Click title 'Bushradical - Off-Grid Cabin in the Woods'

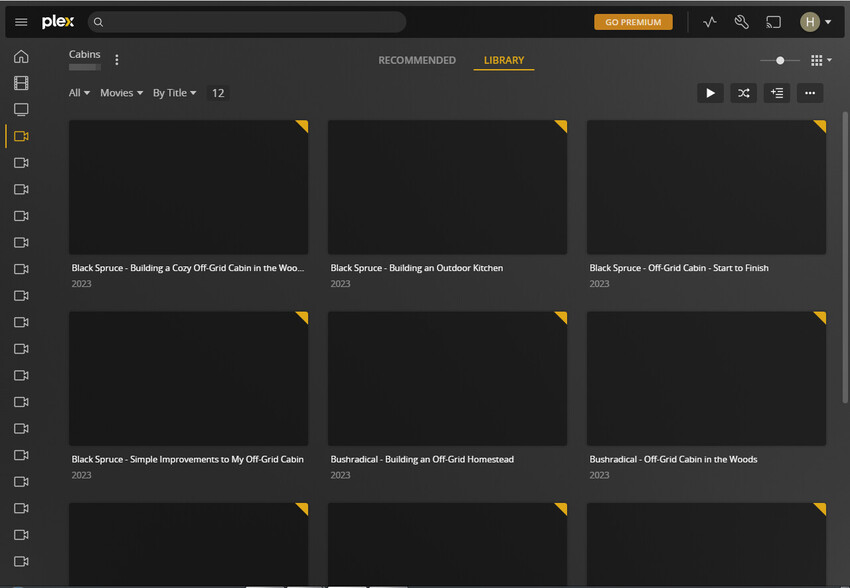tap(673, 459)
